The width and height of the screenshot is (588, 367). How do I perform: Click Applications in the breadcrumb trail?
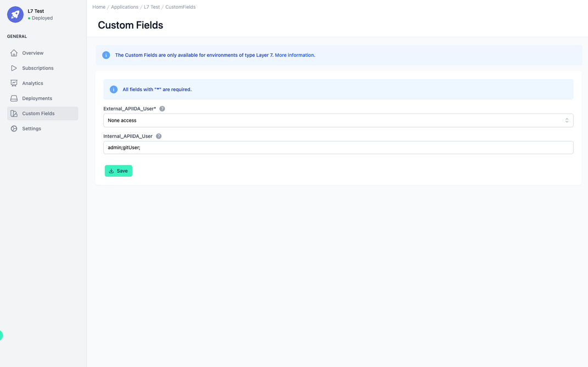tap(125, 7)
